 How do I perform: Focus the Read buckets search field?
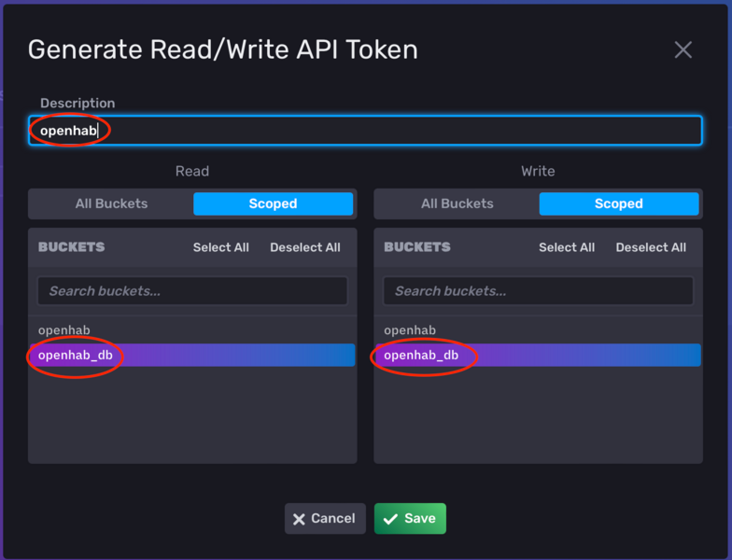192,291
